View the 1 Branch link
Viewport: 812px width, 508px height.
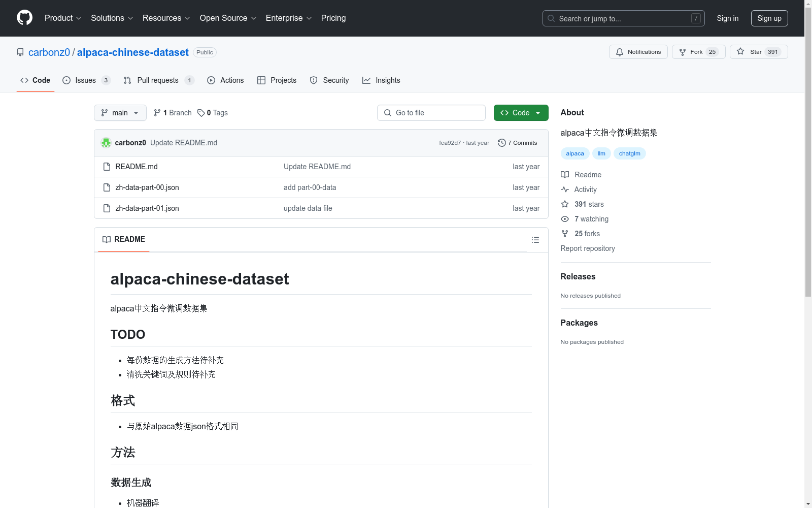[x=173, y=113]
